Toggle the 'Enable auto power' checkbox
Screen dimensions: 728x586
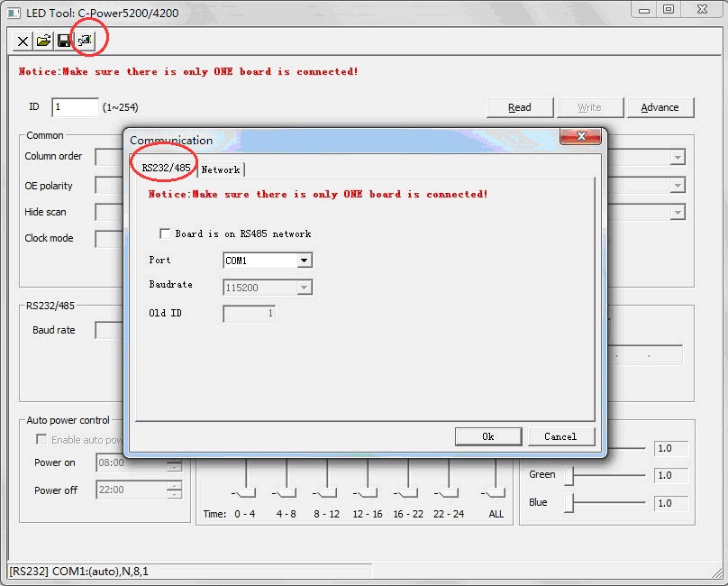(41, 440)
